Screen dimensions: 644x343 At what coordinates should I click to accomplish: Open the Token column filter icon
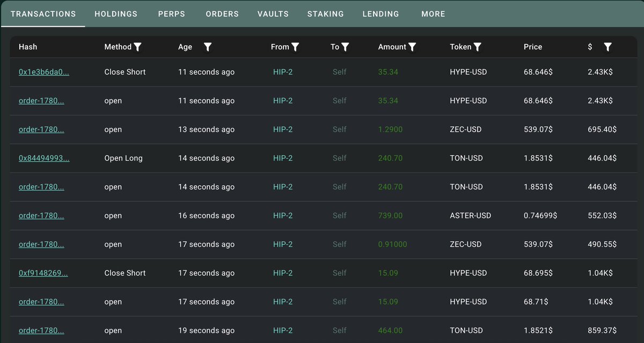[478, 47]
